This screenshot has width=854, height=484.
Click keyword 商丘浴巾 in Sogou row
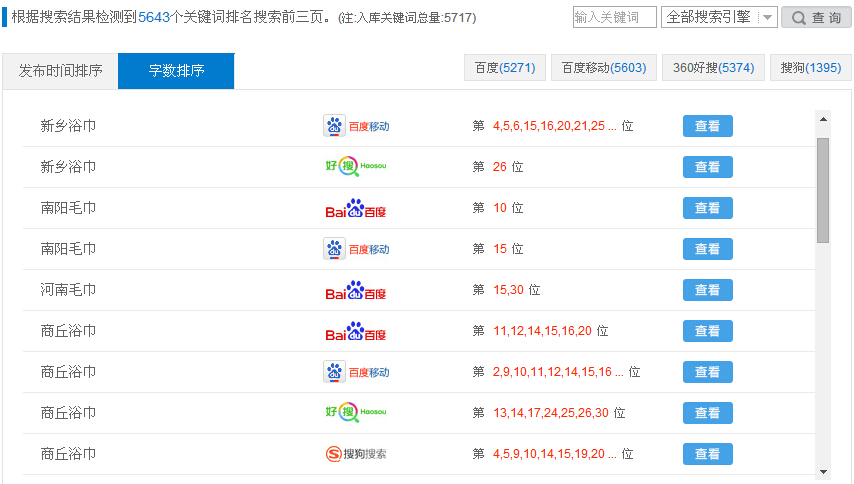[x=68, y=454]
